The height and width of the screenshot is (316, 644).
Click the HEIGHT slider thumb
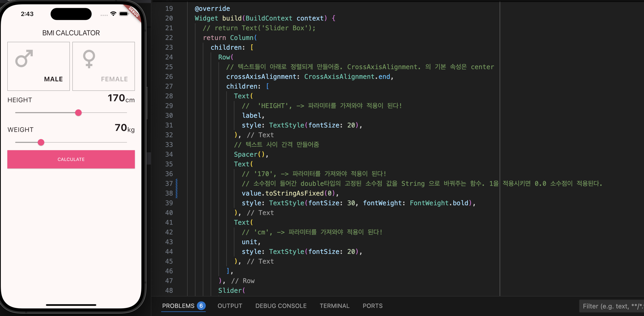pyautogui.click(x=78, y=113)
